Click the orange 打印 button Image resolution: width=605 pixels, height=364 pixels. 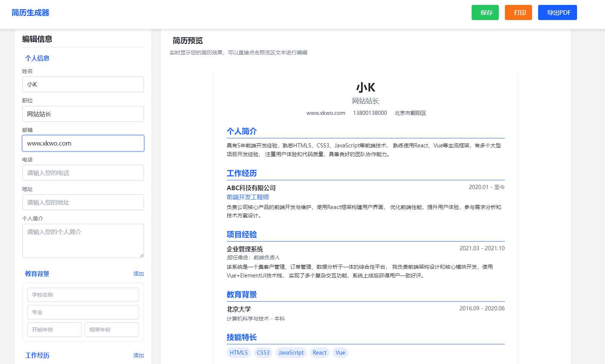point(518,12)
